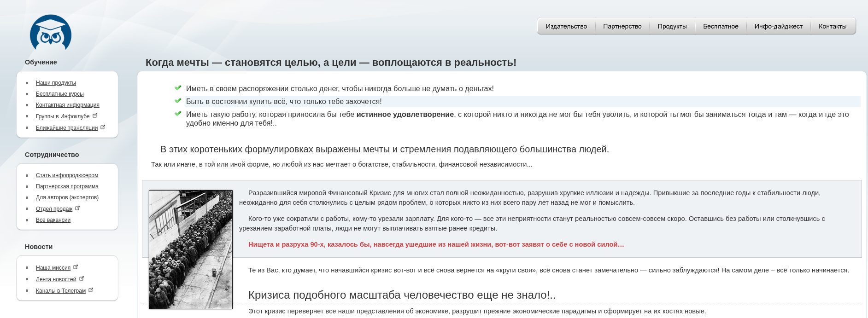Open the Каналы в Телеграм link

pyautogui.click(x=61, y=291)
